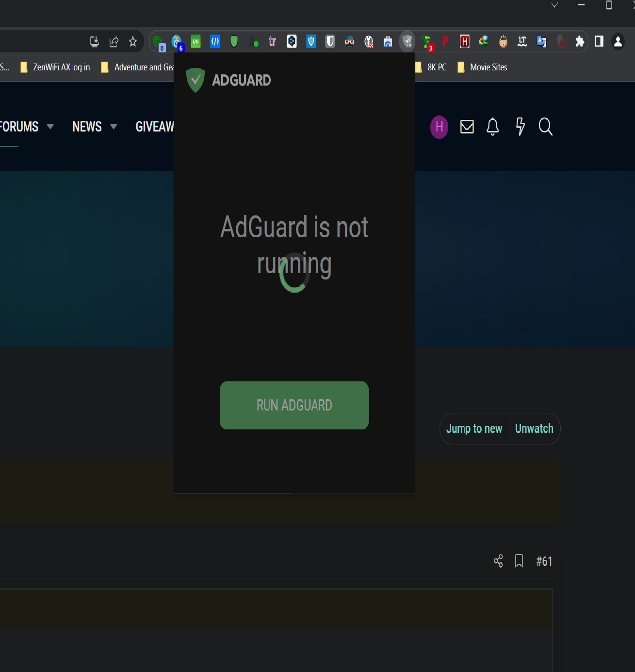Open the green fingerprint extension with 0 badge
The image size is (635, 672).
[158, 43]
